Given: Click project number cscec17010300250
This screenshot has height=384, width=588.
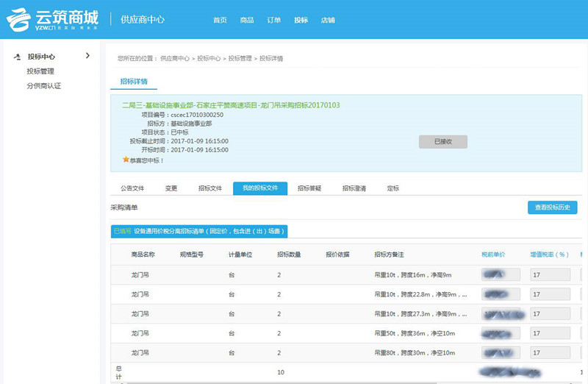Looking at the screenshot, I should 197,115.
